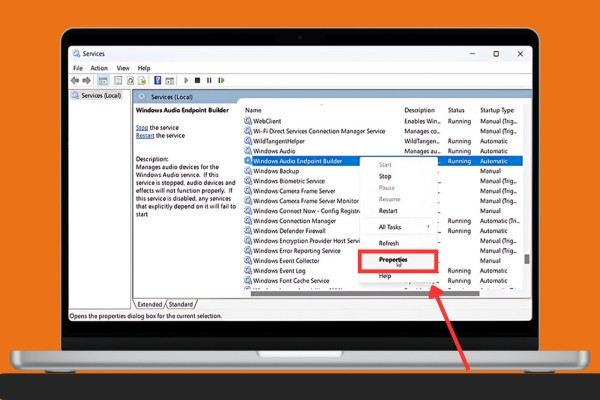Select the Wi-Fi Direct Services Connection Manager row

383,131
